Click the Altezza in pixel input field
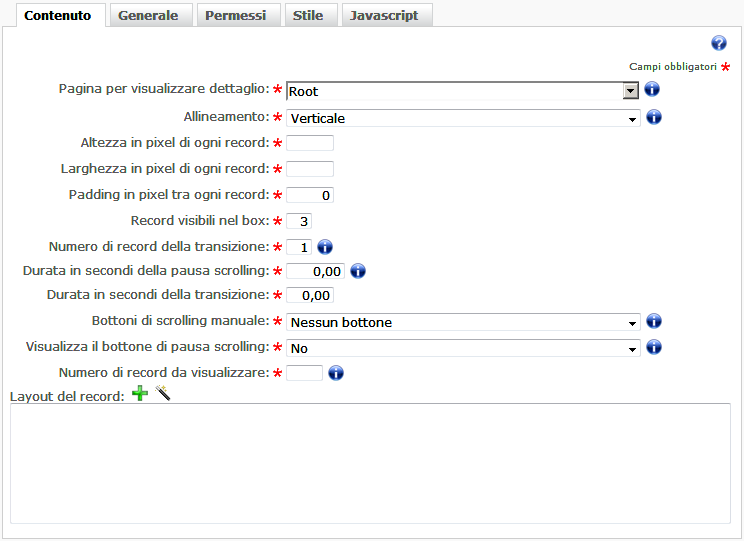This screenshot has width=744, height=541. tap(310, 143)
